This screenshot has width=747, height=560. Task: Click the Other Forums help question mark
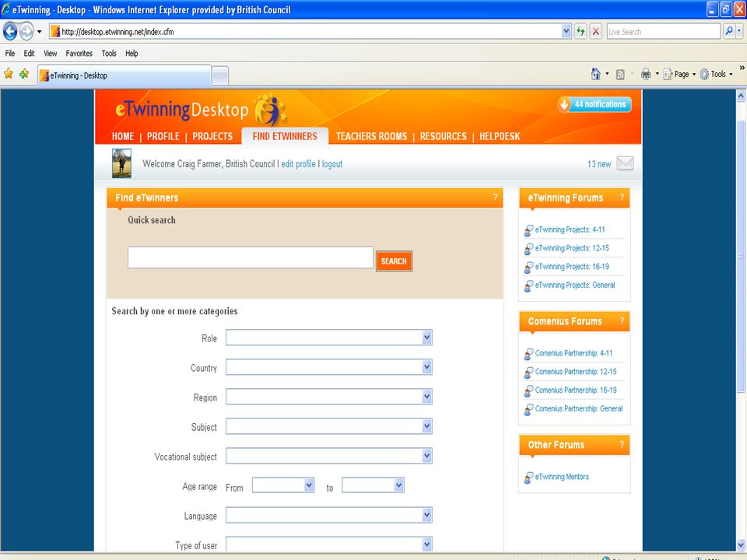pos(622,444)
